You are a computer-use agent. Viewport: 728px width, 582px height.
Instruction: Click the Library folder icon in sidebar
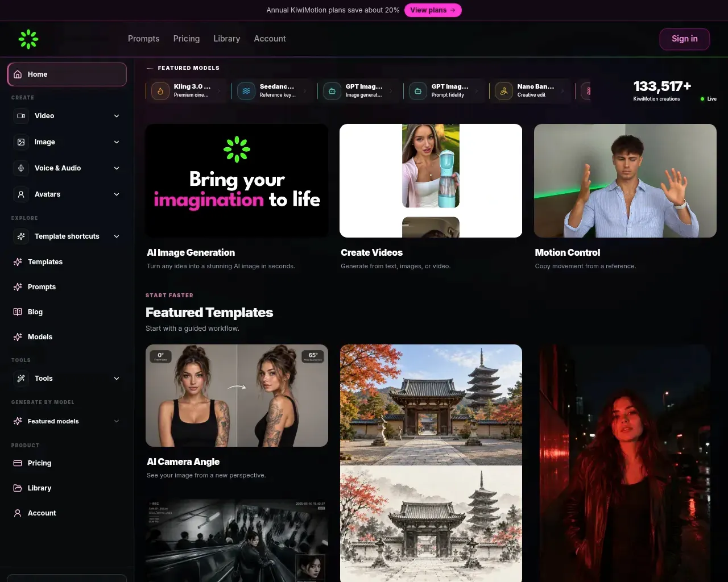(x=18, y=488)
